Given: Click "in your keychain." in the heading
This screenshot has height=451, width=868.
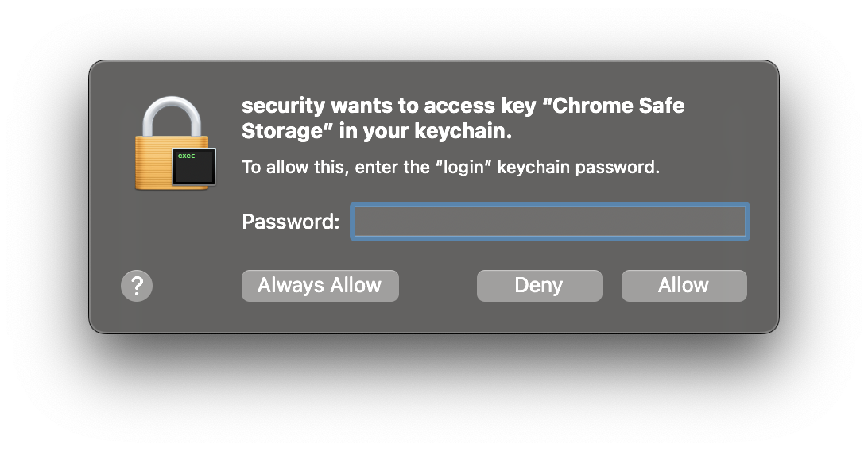Looking at the screenshot, I should coord(425,132).
